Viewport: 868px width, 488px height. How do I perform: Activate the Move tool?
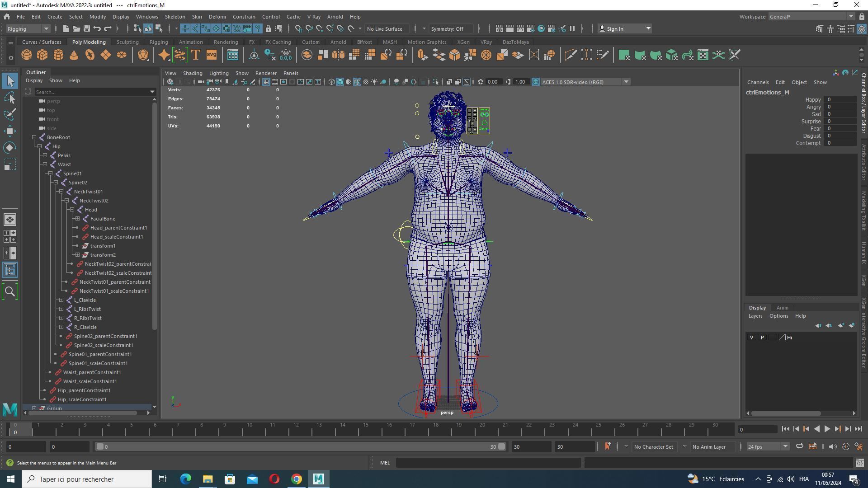click(x=10, y=131)
